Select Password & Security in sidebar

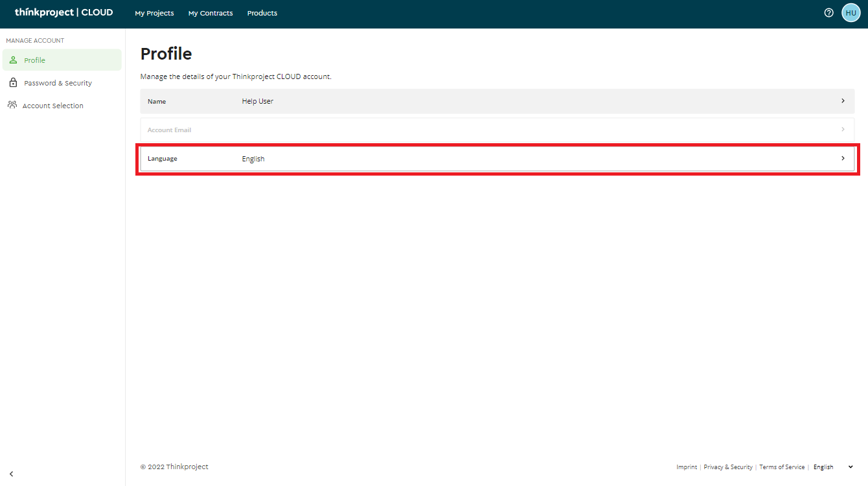[x=58, y=83]
